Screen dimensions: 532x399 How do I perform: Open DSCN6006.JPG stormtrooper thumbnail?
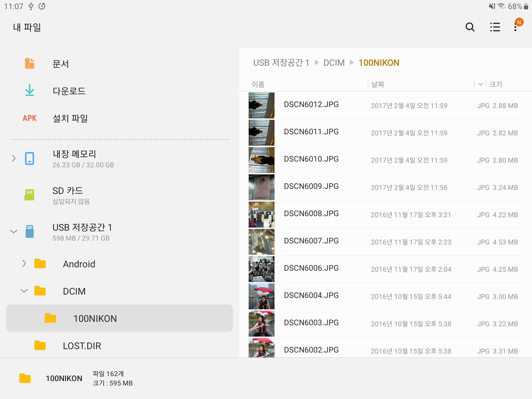(262, 269)
